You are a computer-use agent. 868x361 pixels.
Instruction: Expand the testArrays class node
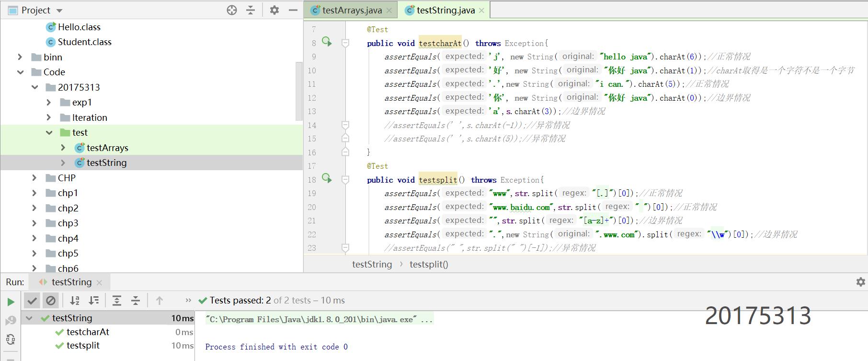click(63, 148)
